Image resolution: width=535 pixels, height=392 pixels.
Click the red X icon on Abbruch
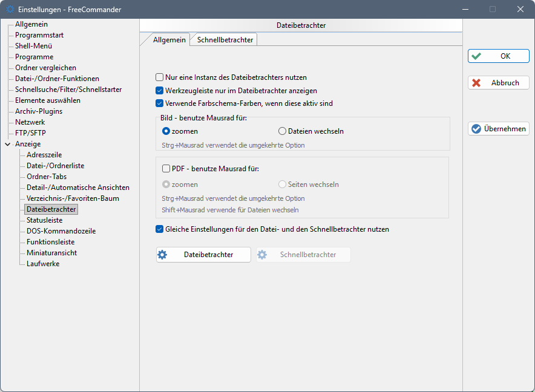(x=477, y=83)
